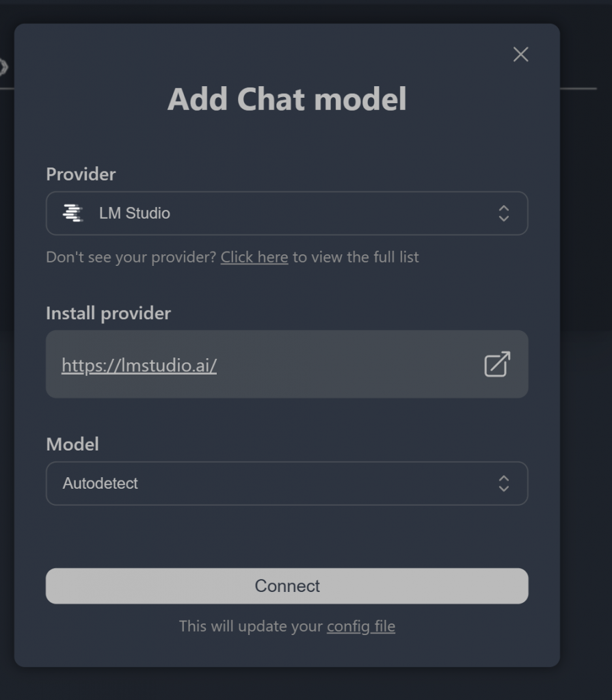The image size is (612, 700).
Task: Click the "Don't see your provider?" text
Action: click(x=131, y=257)
